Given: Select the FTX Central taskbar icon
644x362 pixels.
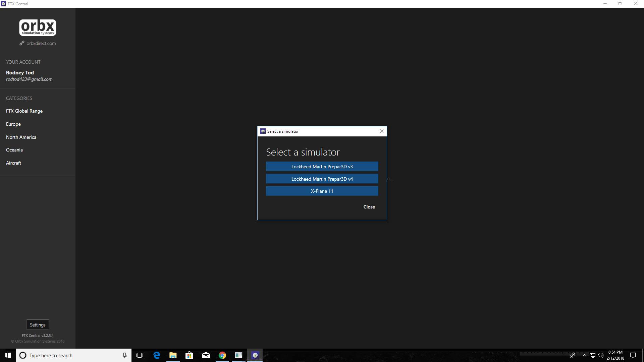Looking at the screenshot, I should click(255, 355).
